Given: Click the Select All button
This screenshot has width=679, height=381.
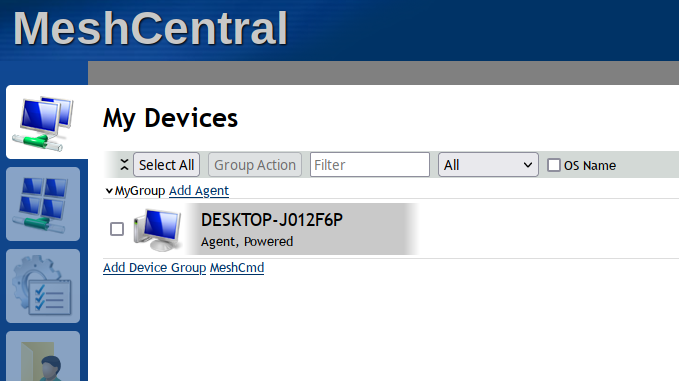Looking at the screenshot, I should (x=166, y=165).
